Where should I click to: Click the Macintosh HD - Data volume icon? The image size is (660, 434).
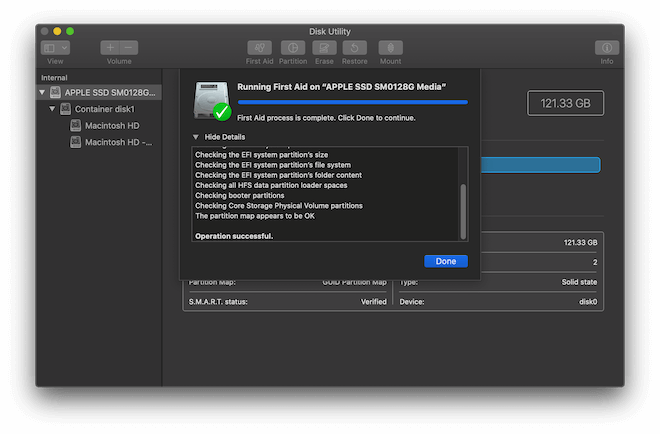point(75,142)
